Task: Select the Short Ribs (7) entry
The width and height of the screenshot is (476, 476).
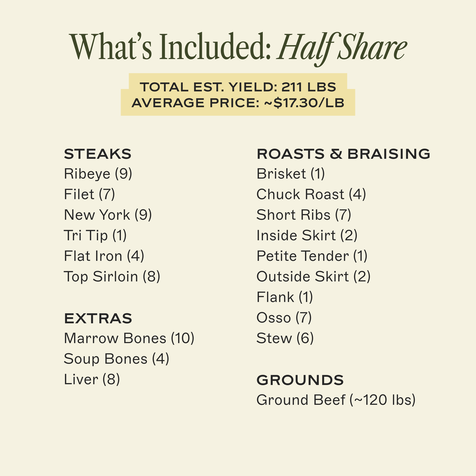Action: click(304, 215)
